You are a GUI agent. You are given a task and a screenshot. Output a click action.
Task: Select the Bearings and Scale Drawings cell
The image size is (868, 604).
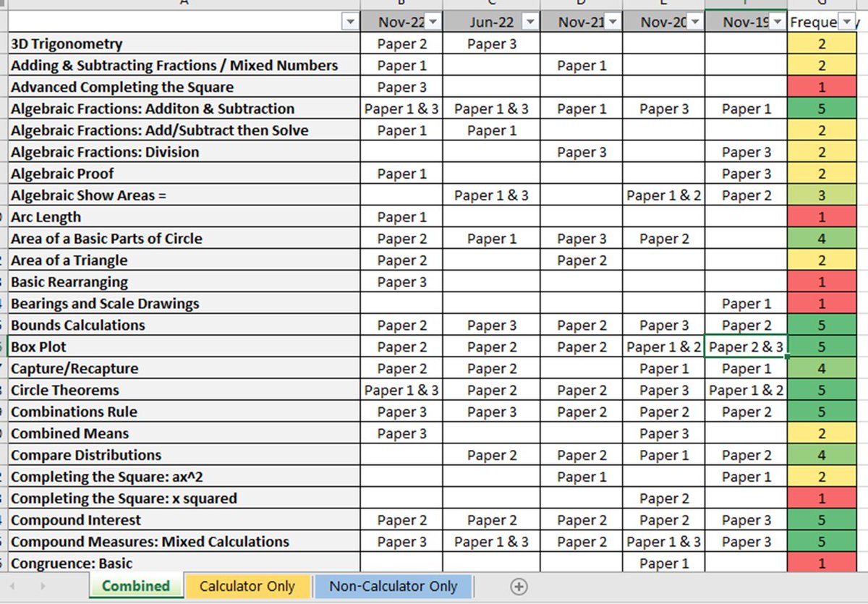pos(184,304)
